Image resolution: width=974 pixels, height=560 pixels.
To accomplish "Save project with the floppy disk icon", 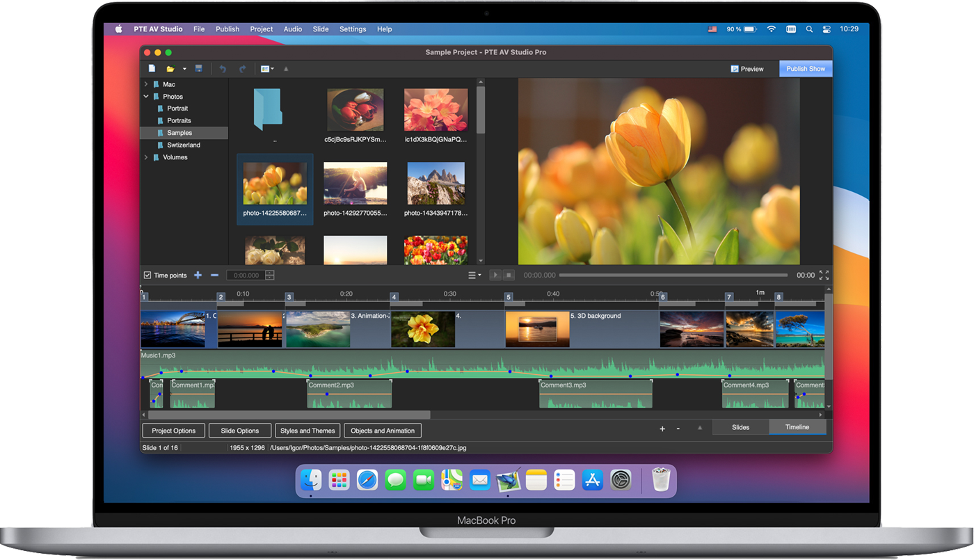I will click(199, 69).
